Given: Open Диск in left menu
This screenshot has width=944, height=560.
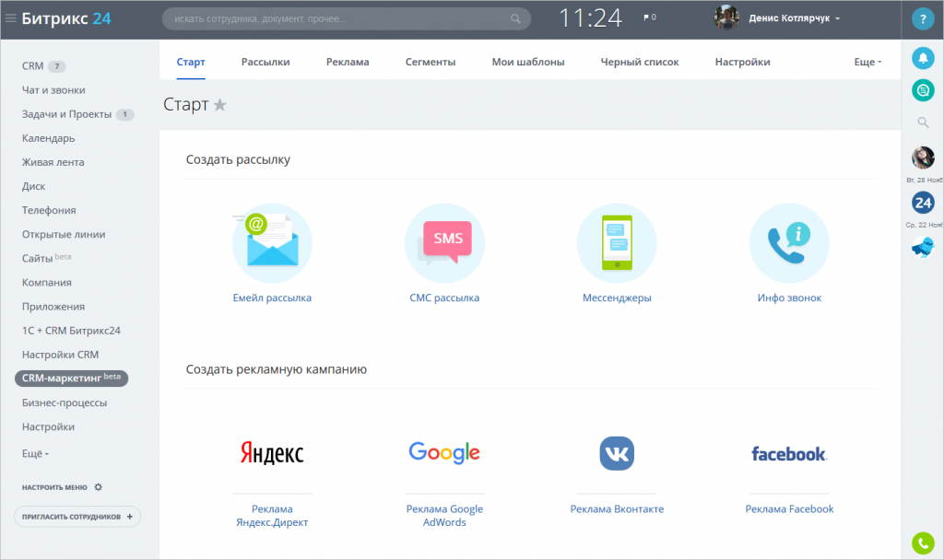Looking at the screenshot, I should [x=34, y=186].
